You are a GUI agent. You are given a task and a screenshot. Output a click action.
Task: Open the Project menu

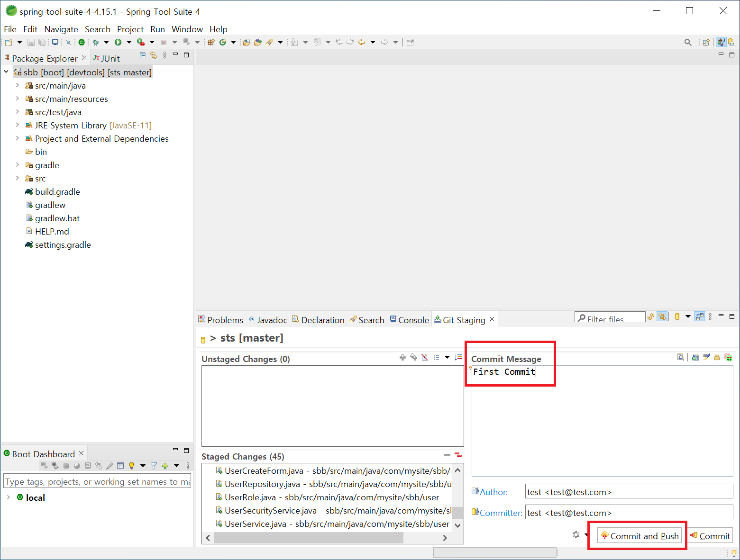pyautogui.click(x=130, y=29)
